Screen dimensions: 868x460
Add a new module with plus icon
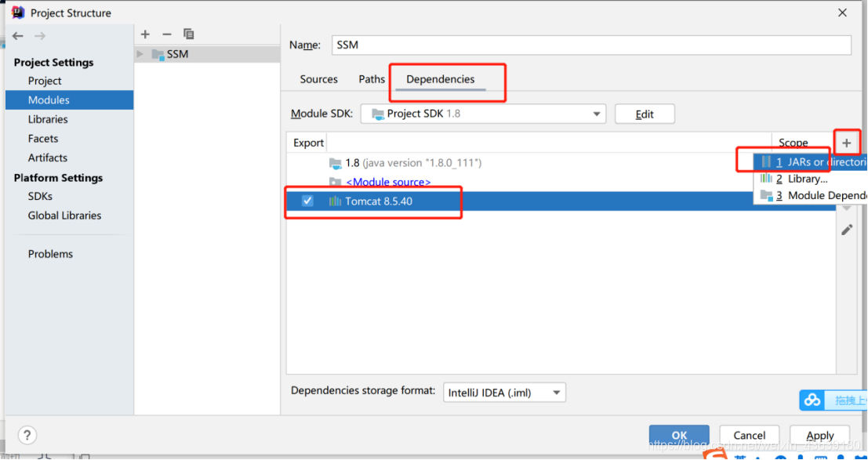(x=145, y=34)
